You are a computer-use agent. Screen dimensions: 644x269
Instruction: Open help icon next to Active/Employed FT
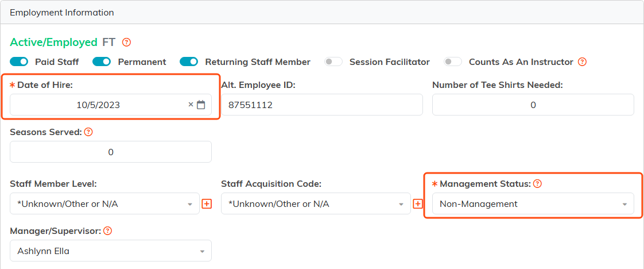[126, 42]
